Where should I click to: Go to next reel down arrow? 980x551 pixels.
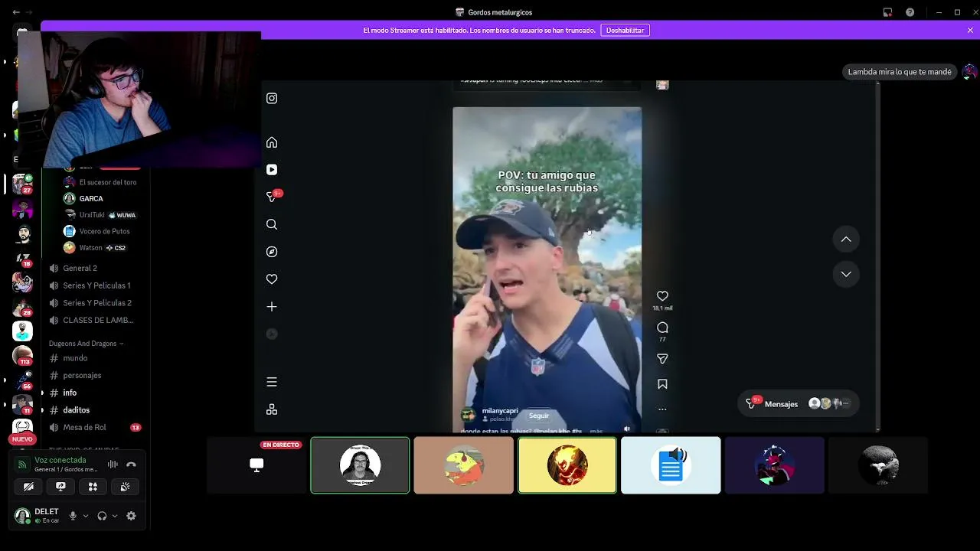(x=846, y=274)
